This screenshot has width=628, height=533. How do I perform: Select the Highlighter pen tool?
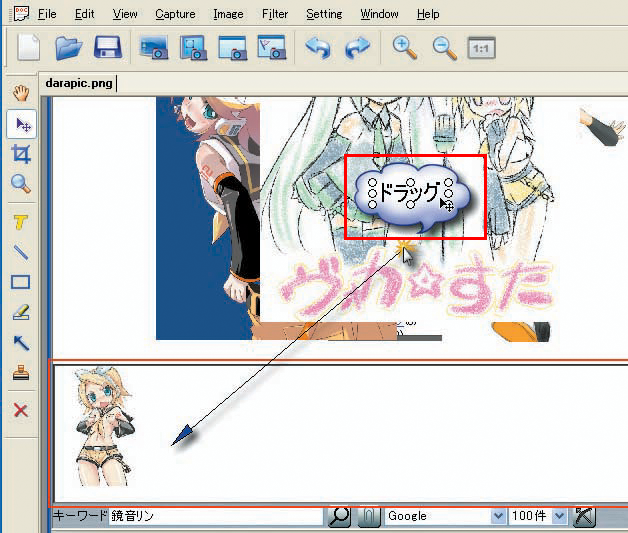coord(21,312)
